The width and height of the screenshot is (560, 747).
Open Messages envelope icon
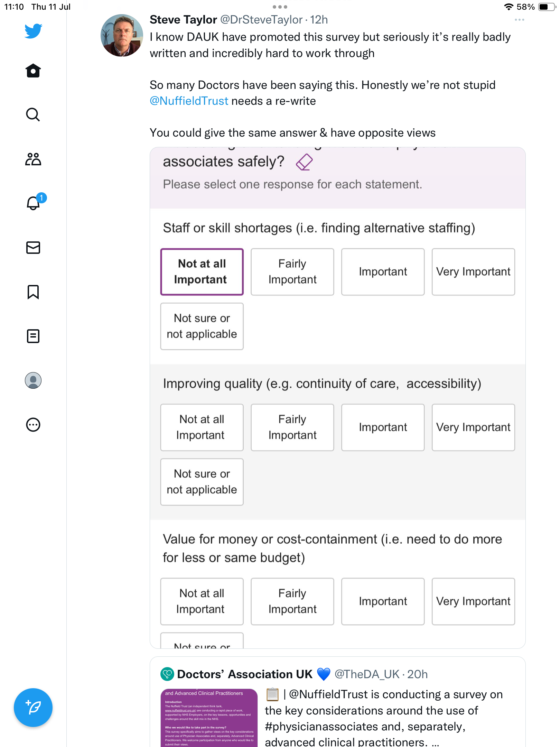point(33,248)
